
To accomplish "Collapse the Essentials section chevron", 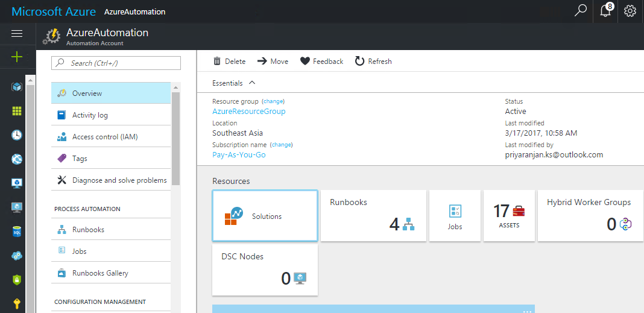I will coord(252,83).
